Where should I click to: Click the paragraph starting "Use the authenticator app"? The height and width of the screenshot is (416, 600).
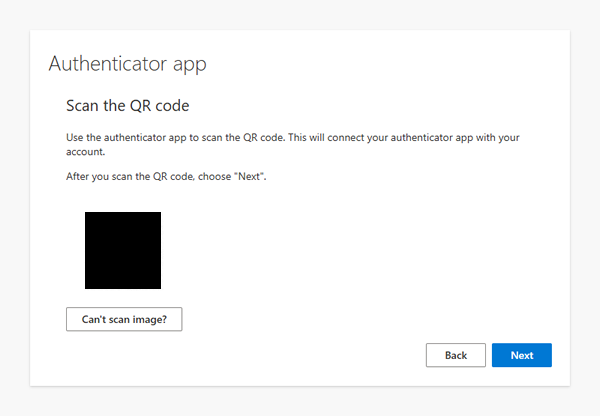point(293,144)
